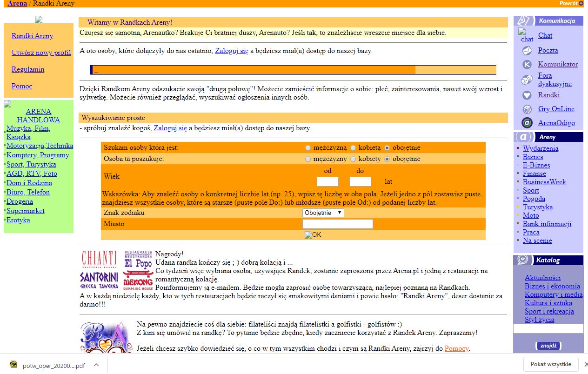Expand options arrow for downloaded PDF

point(96,365)
